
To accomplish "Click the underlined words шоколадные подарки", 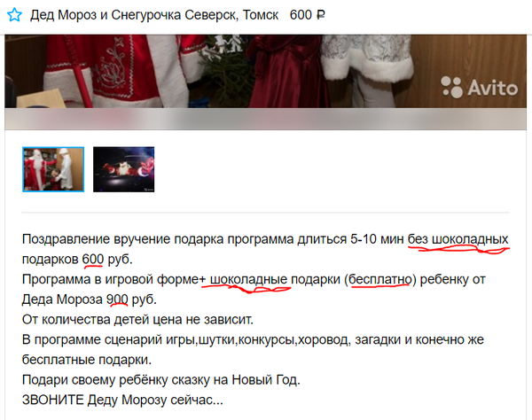I will (x=275, y=279).
